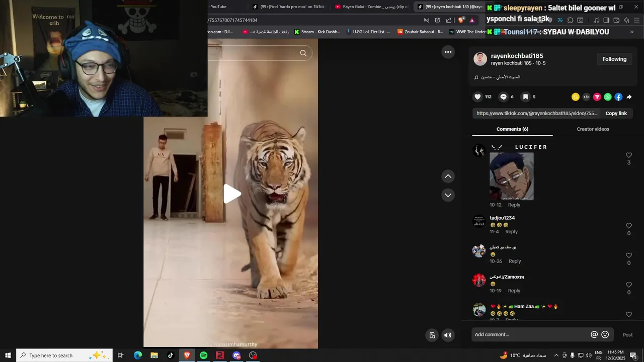Open Spotify from the taskbar
The width and height of the screenshot is (644, 362).
tap(203, 355)
